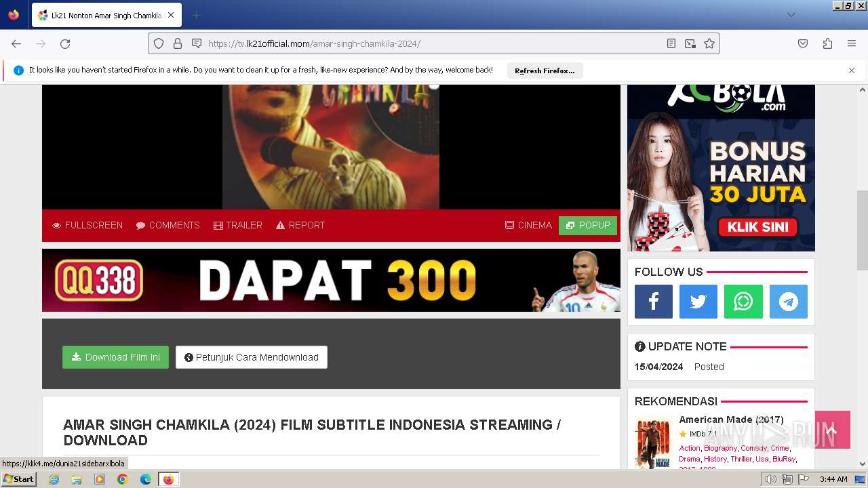Click the movie video player area
868x488 pixels.
point(331,146)
